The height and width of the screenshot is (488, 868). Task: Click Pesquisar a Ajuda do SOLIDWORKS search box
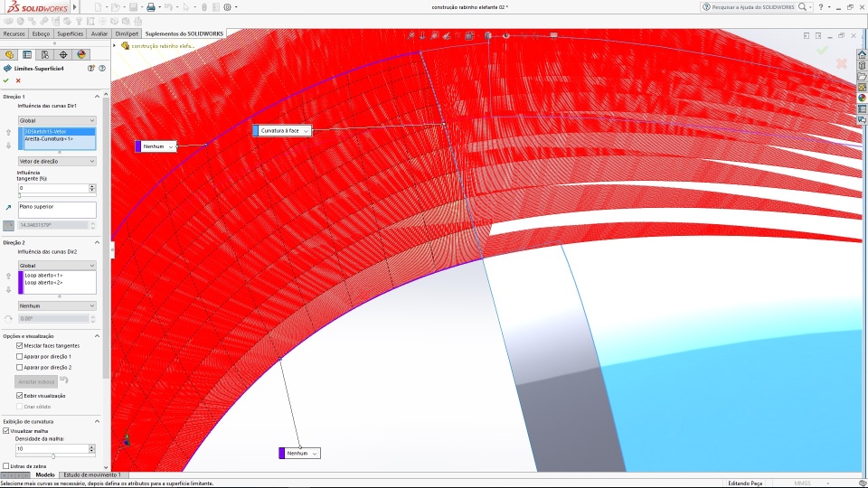(755, 7)
